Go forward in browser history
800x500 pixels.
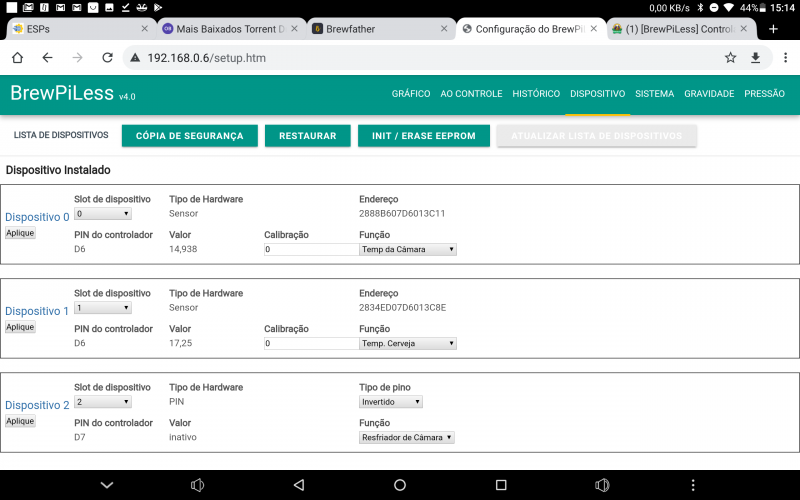pos(78,58)
